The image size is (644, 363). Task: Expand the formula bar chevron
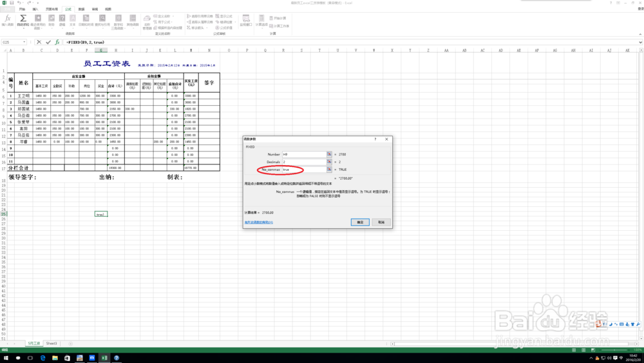point(640,42)
